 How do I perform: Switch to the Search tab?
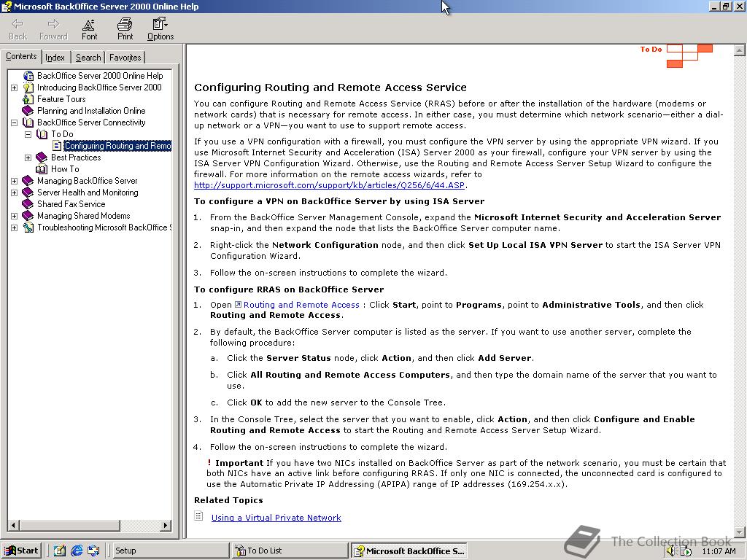[x=88, y=58]
